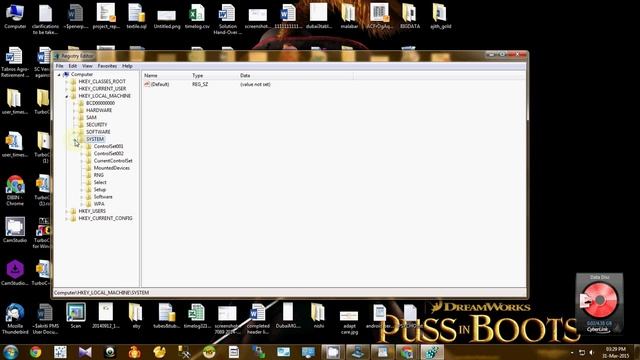Viewport: 640px width, 360px height.
Task: Open the taskbar clock showing 03:29 PM
Action: (x=615, y=352)
